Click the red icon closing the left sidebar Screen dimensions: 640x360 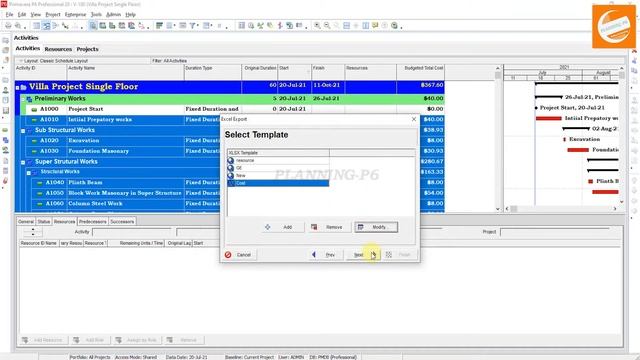tap(5, 180)
